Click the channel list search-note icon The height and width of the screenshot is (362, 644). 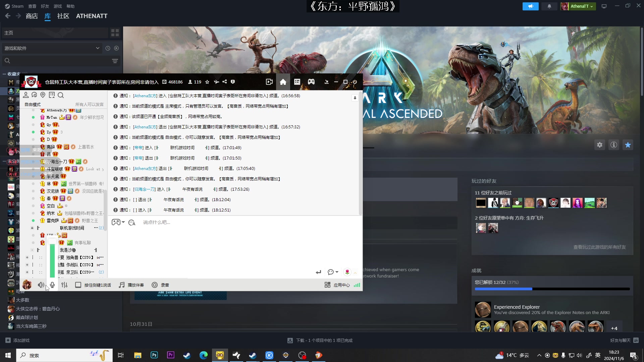pos(52,95)
